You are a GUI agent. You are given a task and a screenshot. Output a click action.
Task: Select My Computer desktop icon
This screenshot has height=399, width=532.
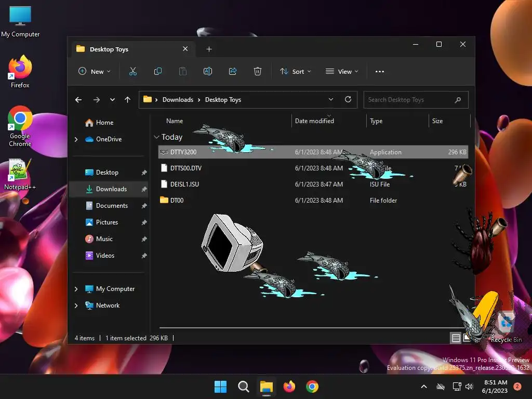pyautogui.click(x=20, y=21)
